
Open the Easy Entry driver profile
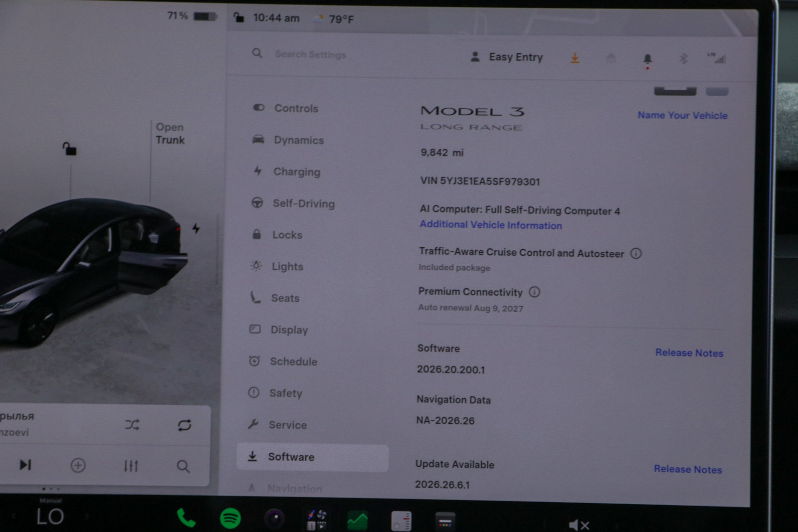(x=507, y=57)
